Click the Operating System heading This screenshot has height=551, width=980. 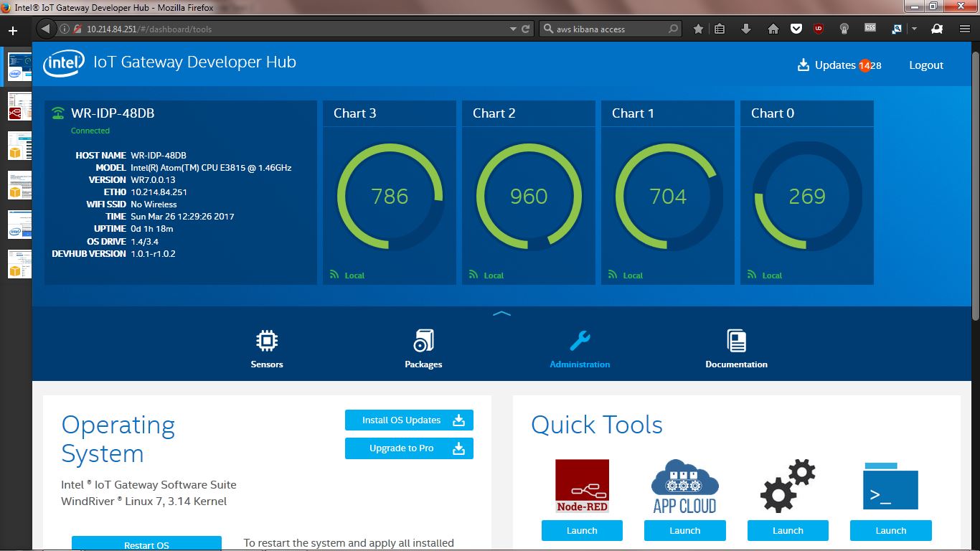point(118,440)
